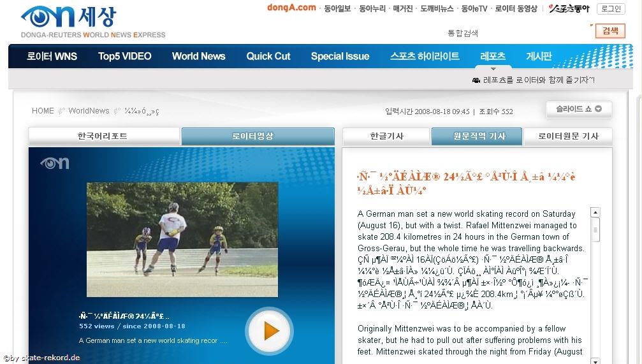Click the skating video thumbnail
The image size is (642, 364).
coord(182,230)
